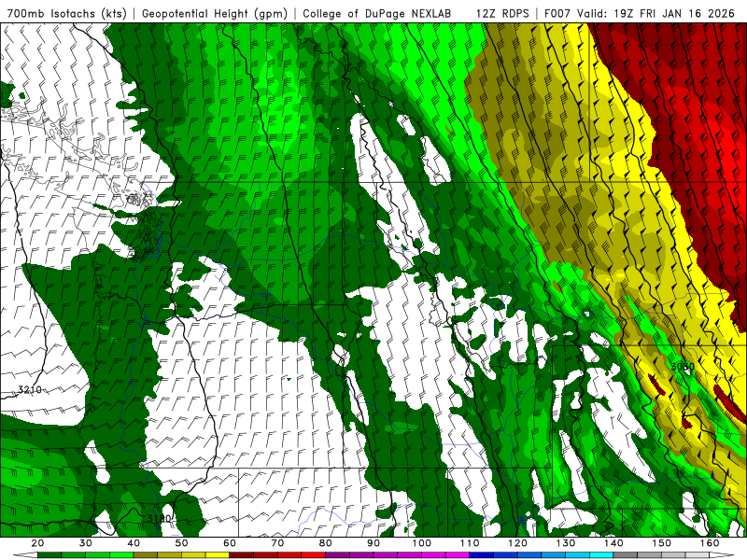Click the 3030 height contour label
This screenshot has height=560, width=747.
point(683,367)
